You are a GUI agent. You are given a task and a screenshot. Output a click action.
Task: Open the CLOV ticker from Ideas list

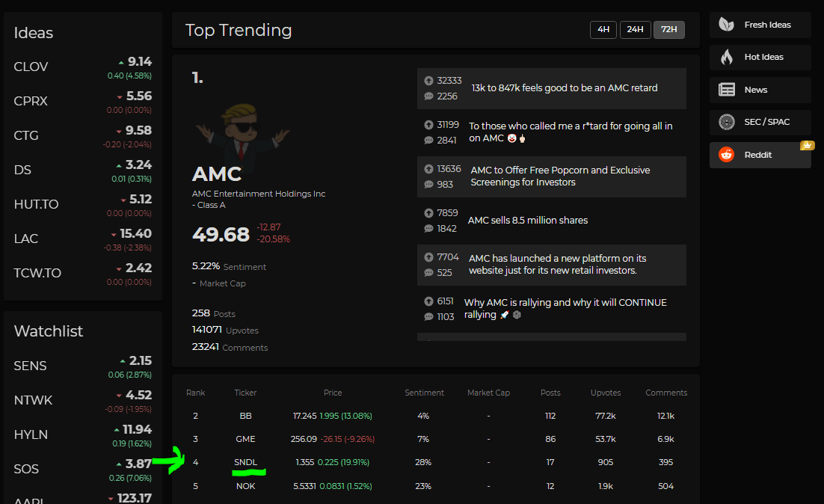click(x=30, y=67)
